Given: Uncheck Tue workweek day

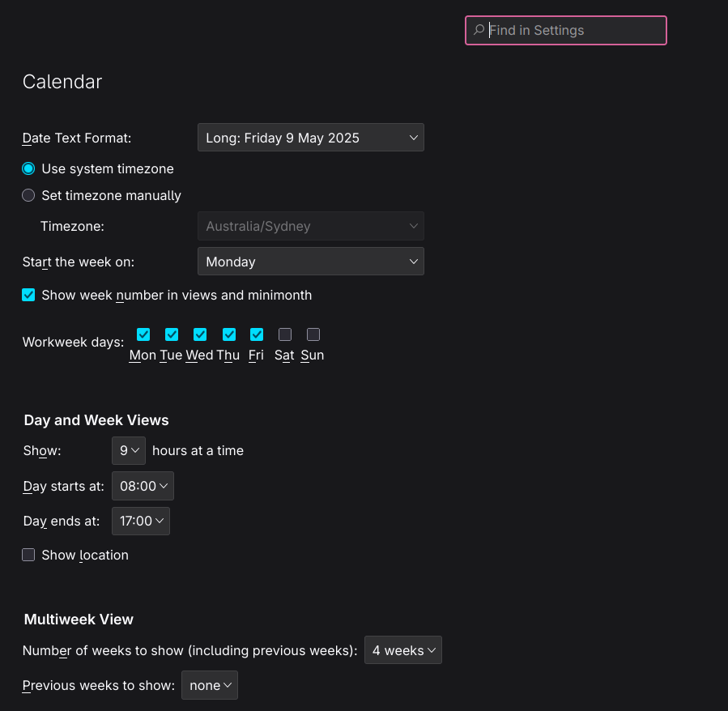Looking at the screenshot, I should [172, 334].
